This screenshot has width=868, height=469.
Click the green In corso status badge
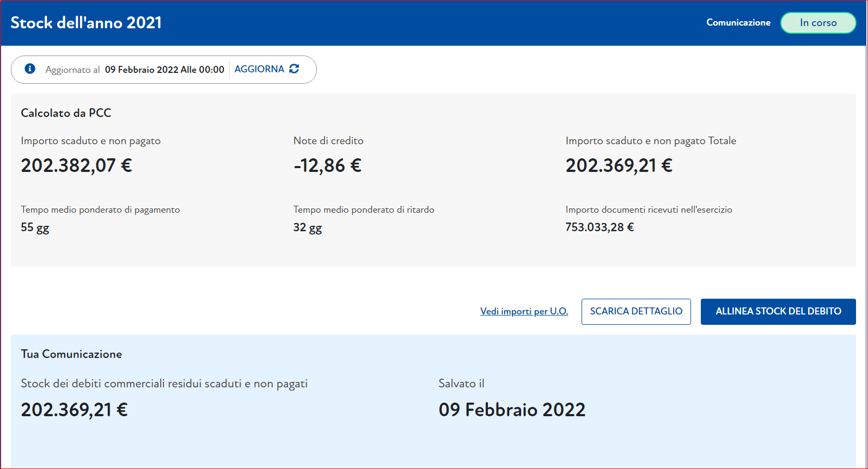(x=818, y=23)
